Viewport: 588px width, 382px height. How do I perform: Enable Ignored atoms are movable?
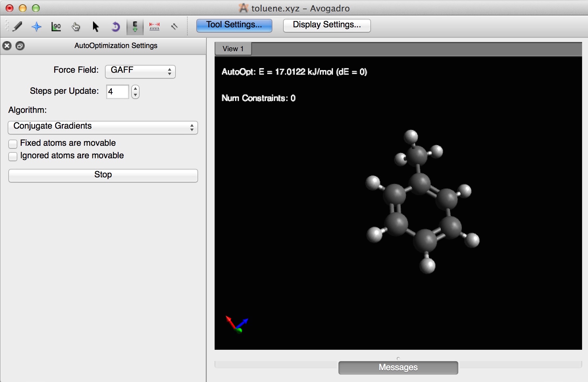[x=13, y=156]
